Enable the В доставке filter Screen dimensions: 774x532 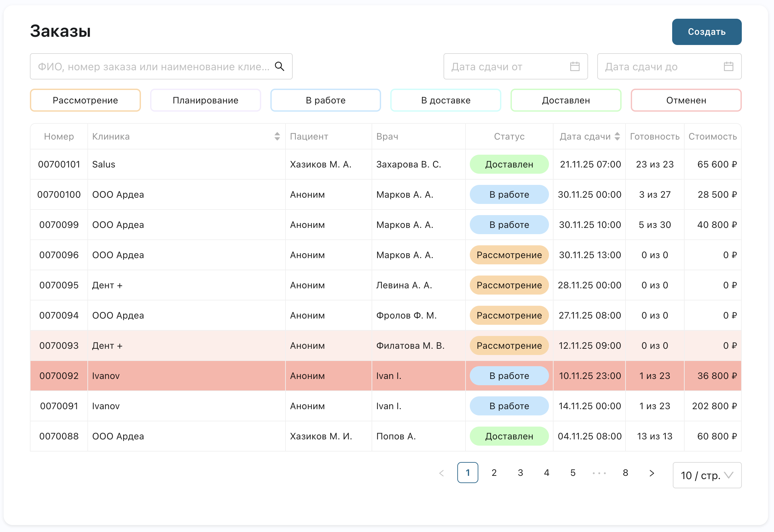(x=445, y=100)
